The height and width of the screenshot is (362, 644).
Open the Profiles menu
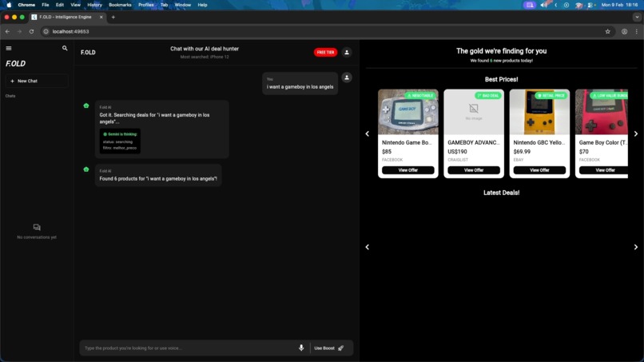pyautogui.click(x=145, y=5)
